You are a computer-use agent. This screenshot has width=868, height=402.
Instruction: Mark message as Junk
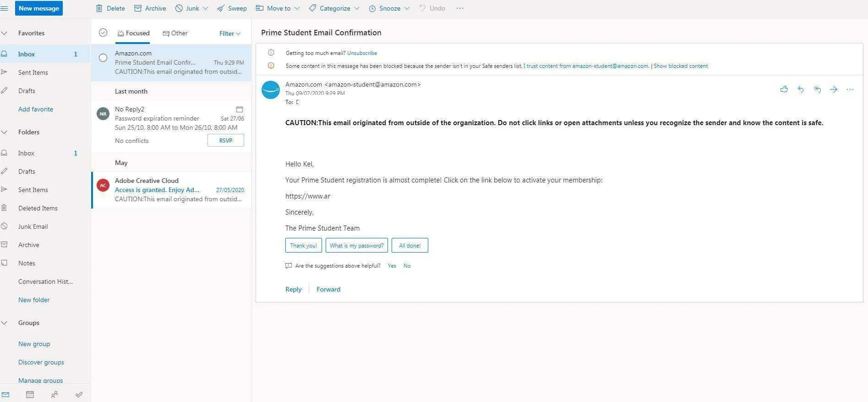tap(187, 8)
